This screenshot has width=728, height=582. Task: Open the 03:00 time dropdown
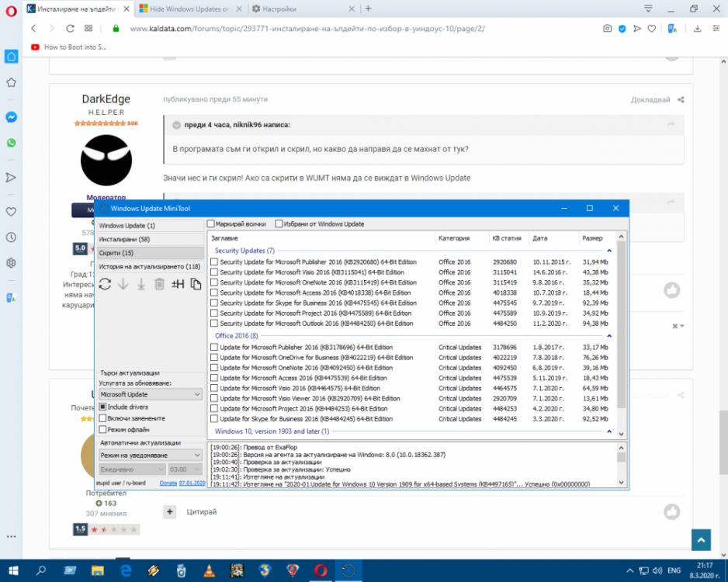(x=185, y=469)
